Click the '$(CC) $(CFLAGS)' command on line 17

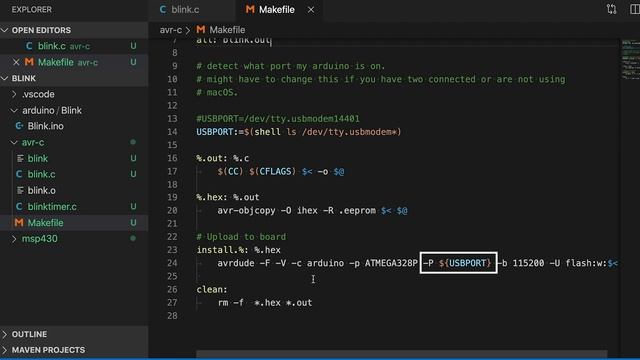[256, 171]
